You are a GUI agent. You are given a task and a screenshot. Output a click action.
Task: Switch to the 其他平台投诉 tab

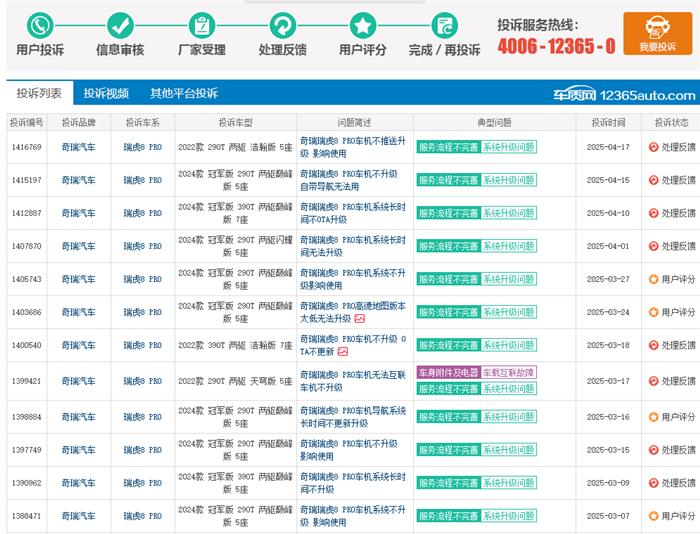(184, 93)
